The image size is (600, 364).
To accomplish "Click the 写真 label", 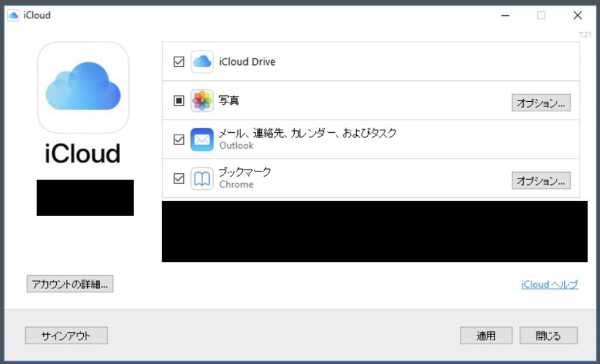I will [x=229, y=101].
